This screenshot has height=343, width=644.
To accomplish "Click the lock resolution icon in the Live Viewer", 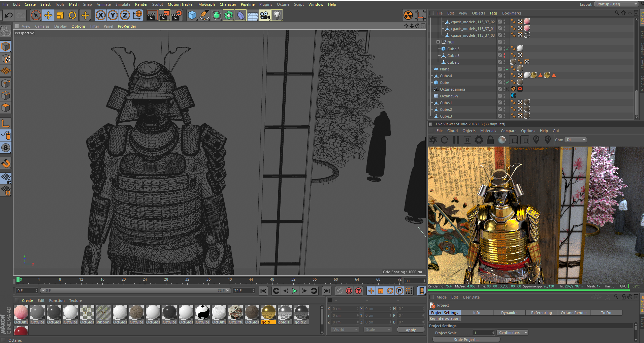I will coord(490,140).
